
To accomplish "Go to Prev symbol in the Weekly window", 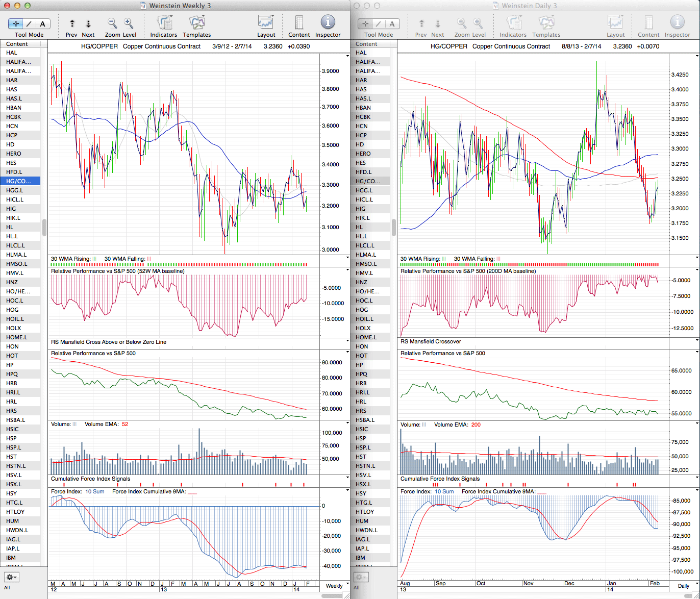I will pyautogui.click(x=72, y=23).
